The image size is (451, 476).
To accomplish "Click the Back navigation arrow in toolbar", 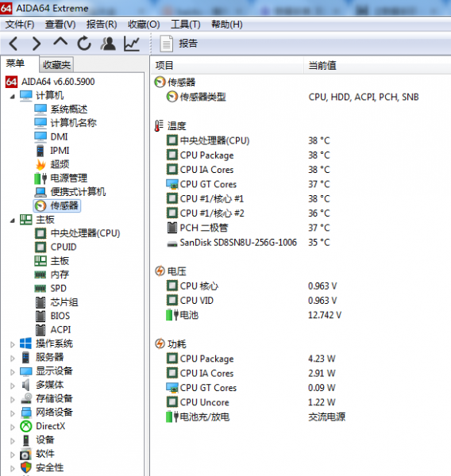I will tap(13, 44).
